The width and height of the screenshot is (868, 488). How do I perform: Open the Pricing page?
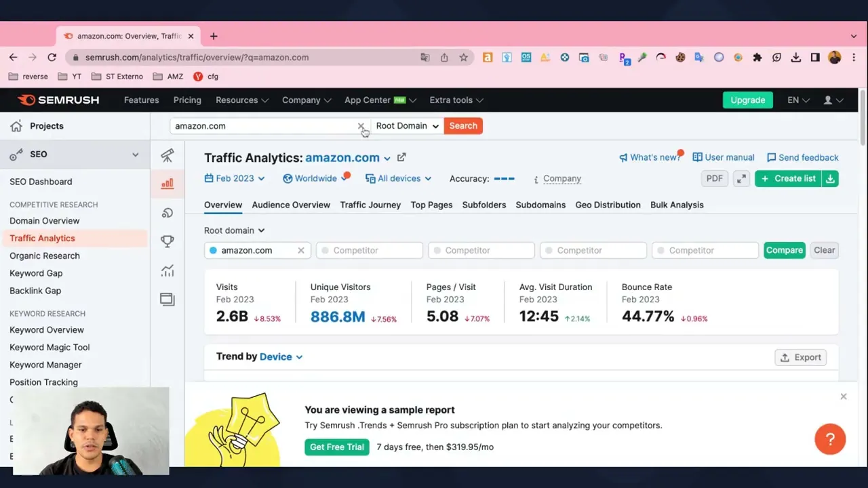(187, 100)
